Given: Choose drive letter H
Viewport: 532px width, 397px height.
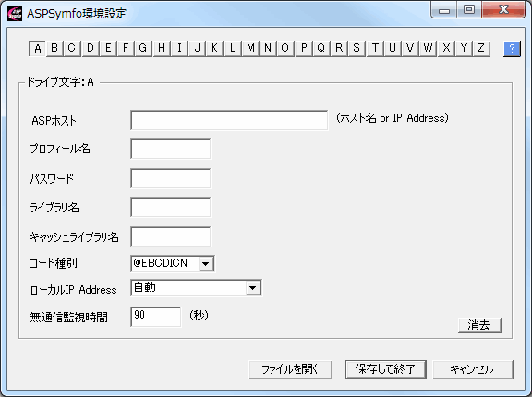Looking at the screenshot, I should pyautogui.click(x=162, y=49).
